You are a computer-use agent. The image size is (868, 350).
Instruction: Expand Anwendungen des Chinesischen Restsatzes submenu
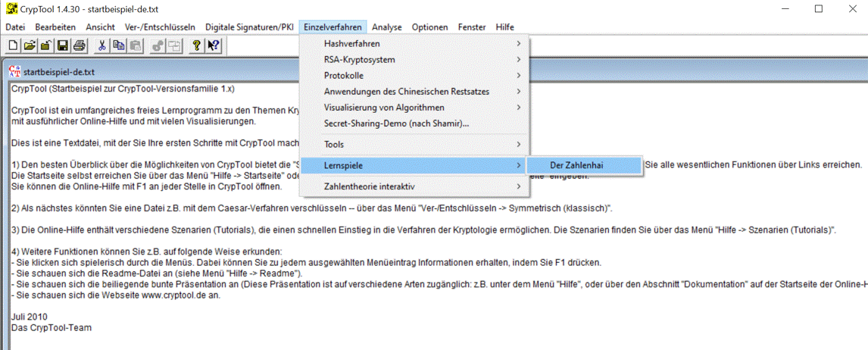[x=414, y=92]
